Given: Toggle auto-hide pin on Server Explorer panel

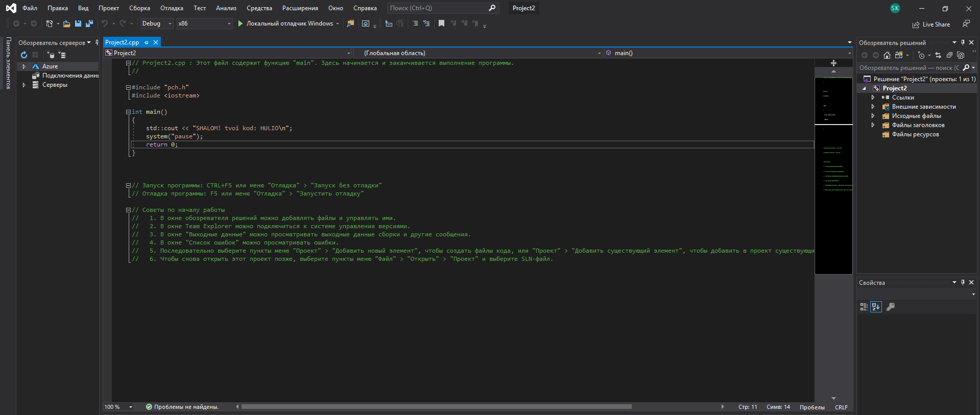Looking at the screenshot, I should pyautogui.click(x=97, y=42).
